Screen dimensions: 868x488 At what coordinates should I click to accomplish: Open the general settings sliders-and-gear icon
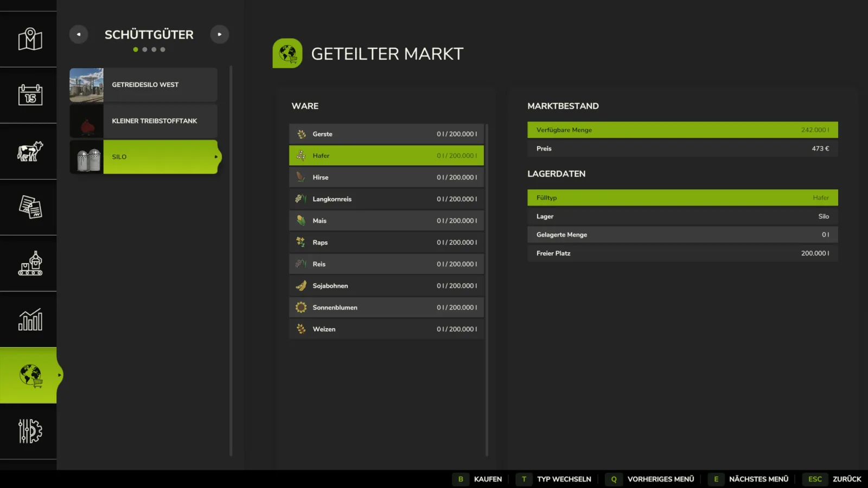(x=30, y=431)
